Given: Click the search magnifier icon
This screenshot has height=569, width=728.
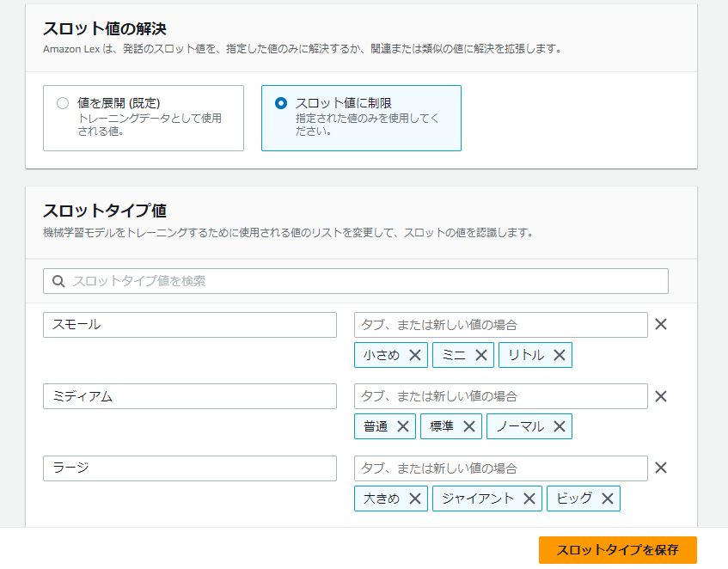Looking at the screenshot, I should (x=57, y=280).
